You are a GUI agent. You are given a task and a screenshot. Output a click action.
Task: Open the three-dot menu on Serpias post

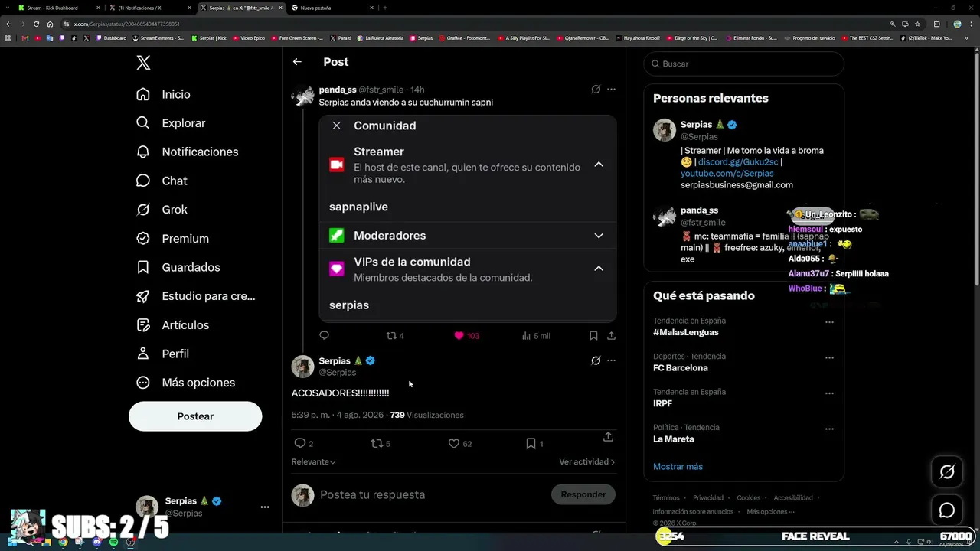611,360
